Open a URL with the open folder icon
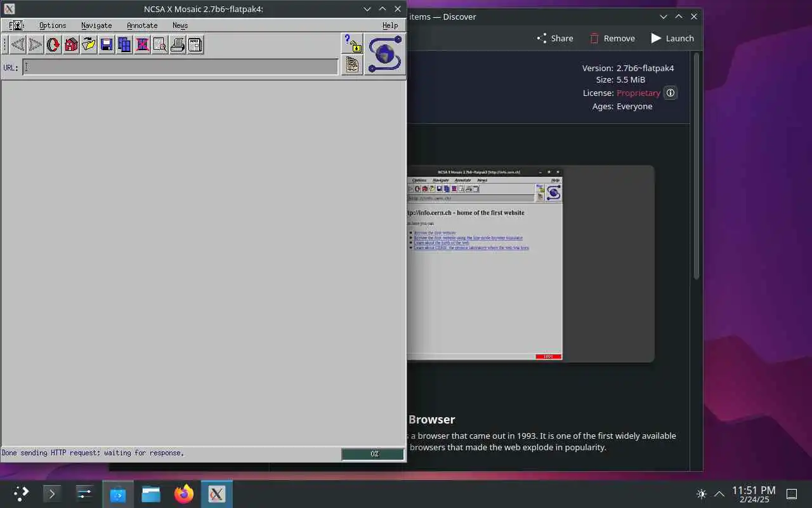 (x=89, y=44)
